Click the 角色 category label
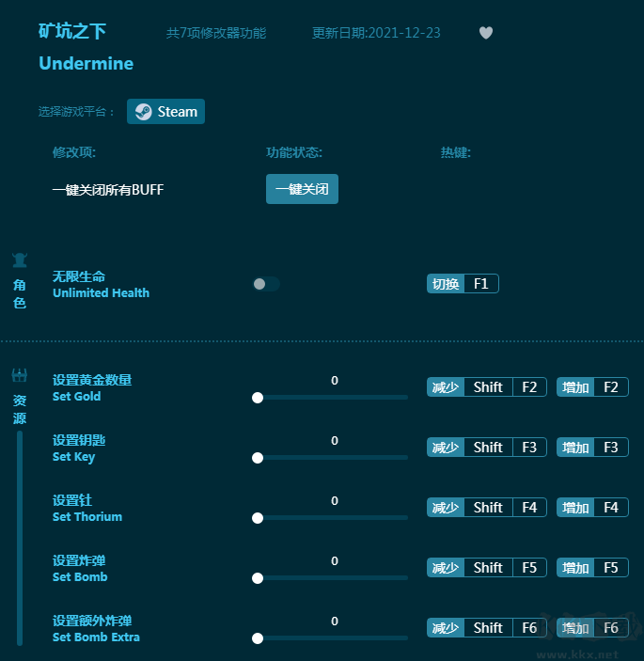The height and width of the screenshot is (661, 644). click(20, 293)
